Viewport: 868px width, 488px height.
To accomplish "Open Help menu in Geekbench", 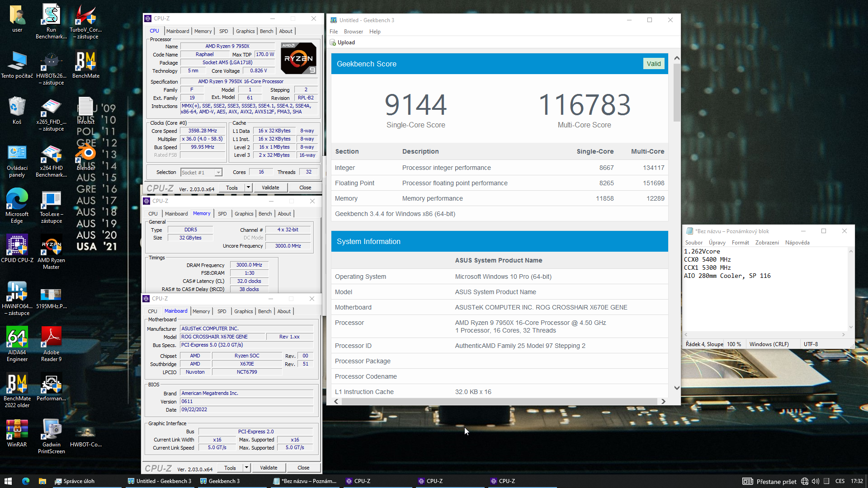I will tap(375, 32).
